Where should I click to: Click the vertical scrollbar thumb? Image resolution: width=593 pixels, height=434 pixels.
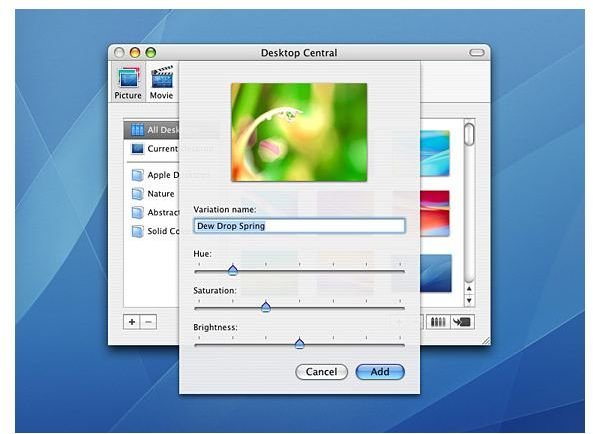[x=469, y=134]
